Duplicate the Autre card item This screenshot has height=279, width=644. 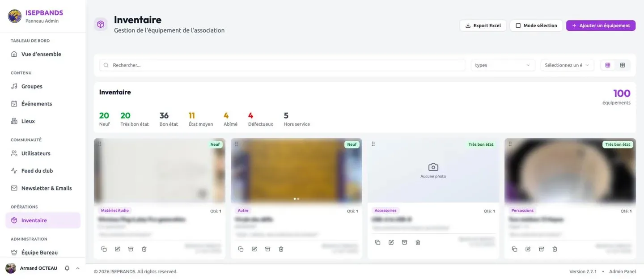(241, 249)
